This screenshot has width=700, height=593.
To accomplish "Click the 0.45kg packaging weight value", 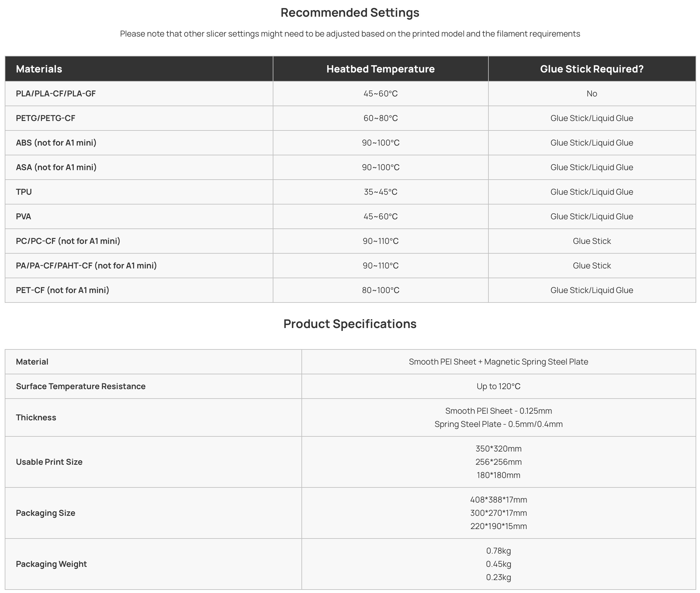I will (498, 564).
